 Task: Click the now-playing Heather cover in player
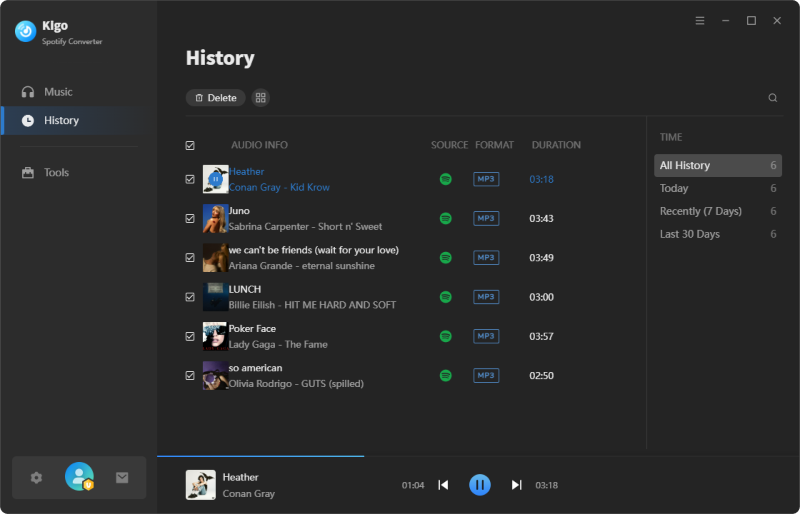point(201,485)
